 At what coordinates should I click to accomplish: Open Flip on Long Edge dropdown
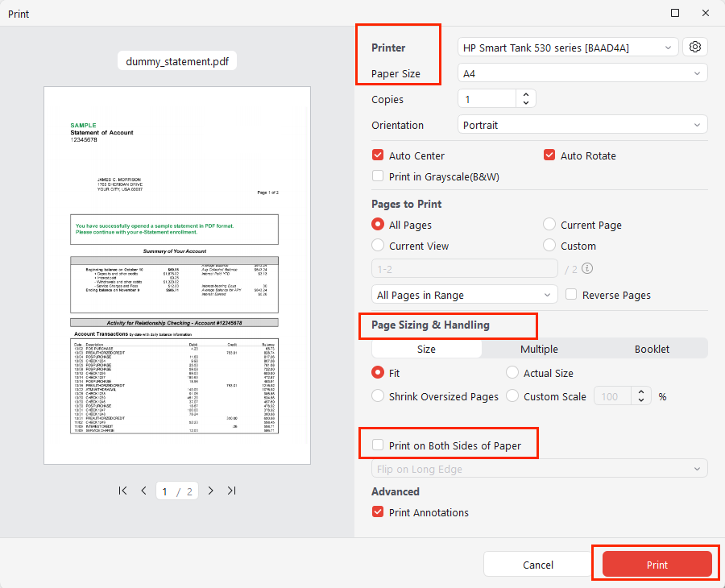coord(540,469)
